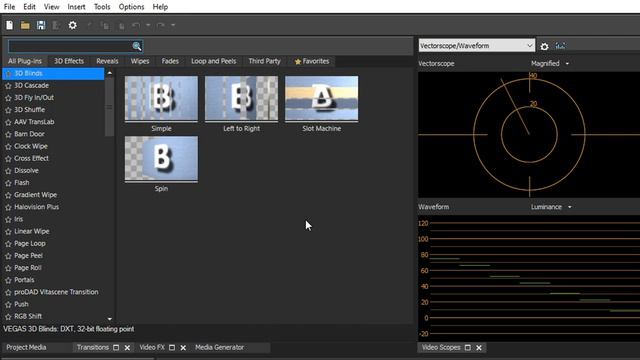The height and width of the screenshot is (360, 640).
Task: Switch to the 3D Effects category tab
Action: tap(69, 61)
